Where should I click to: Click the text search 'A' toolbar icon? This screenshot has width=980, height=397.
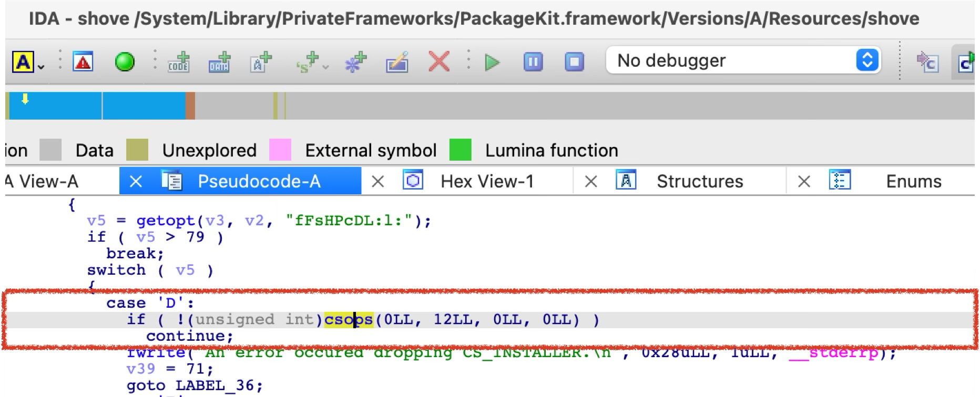[x=23, y=62]
